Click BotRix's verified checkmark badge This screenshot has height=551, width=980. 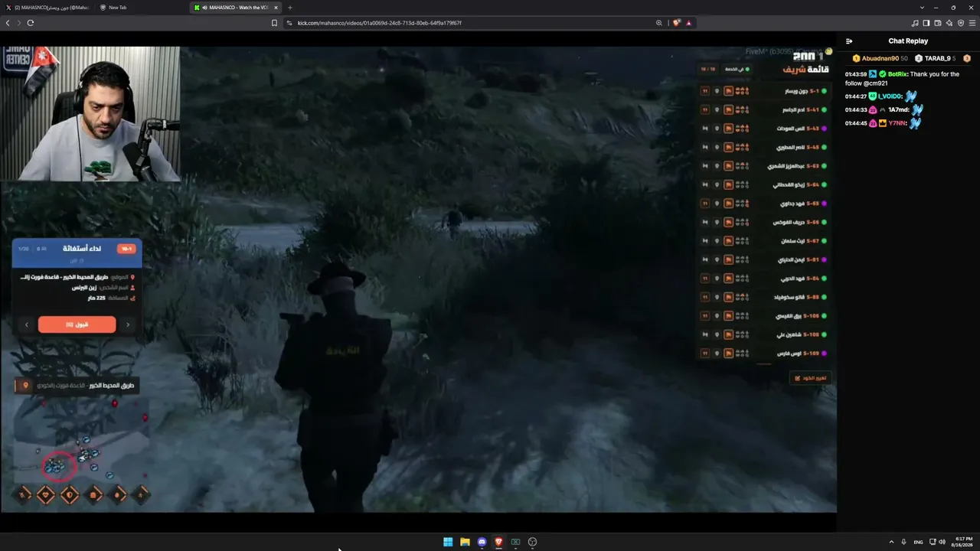point(883,74)
